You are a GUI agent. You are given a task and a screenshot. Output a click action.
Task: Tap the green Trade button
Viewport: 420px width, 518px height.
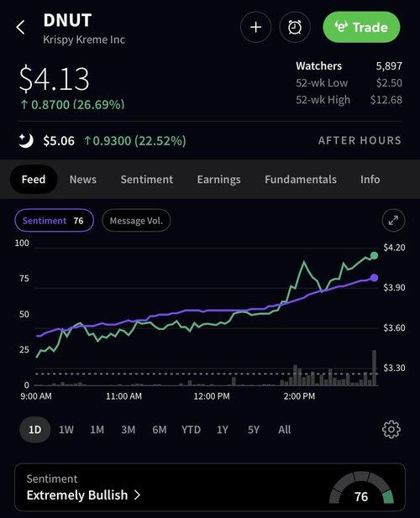[361, 27]
